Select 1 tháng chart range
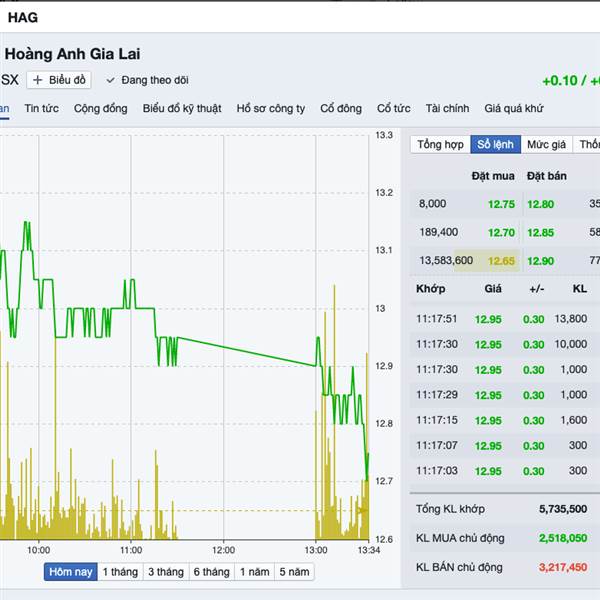The width and height of the screenshot is (600, 600). pyautogui.click(x=120, y=572)
